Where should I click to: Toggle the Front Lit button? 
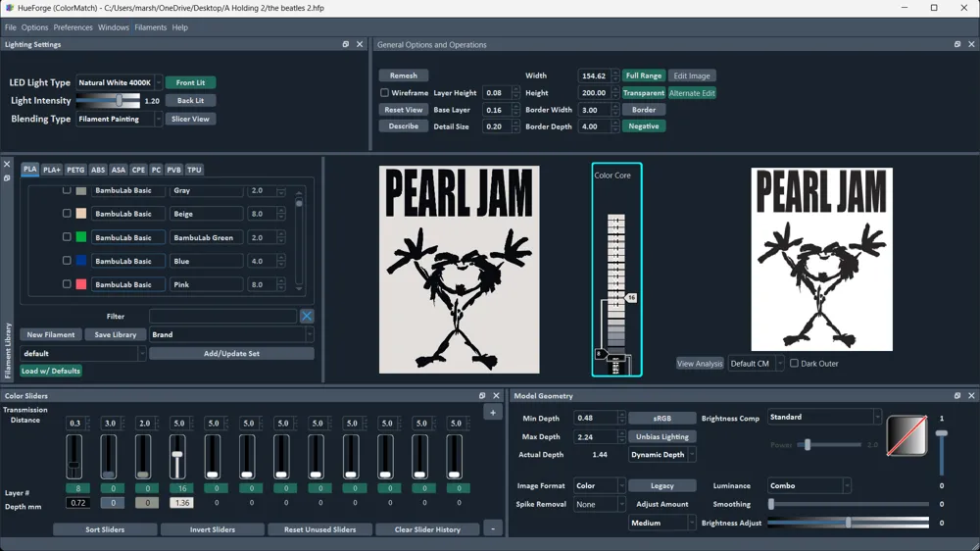[x=191, y=82]
